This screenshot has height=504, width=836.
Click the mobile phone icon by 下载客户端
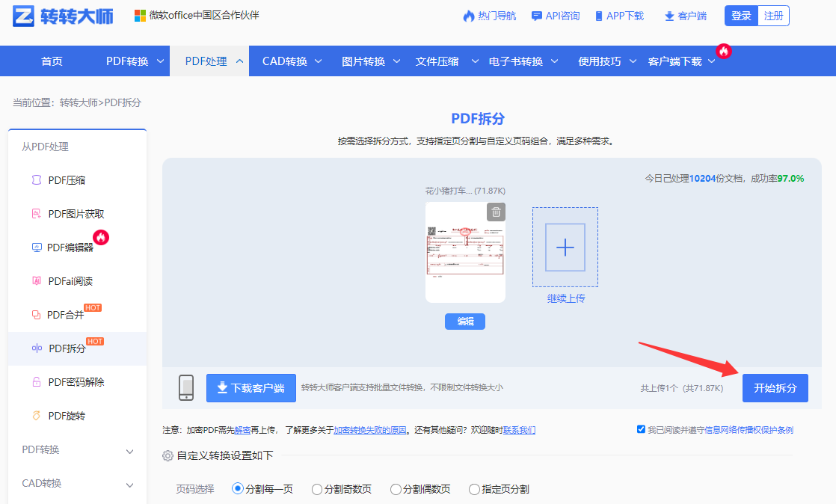point(186,388)
